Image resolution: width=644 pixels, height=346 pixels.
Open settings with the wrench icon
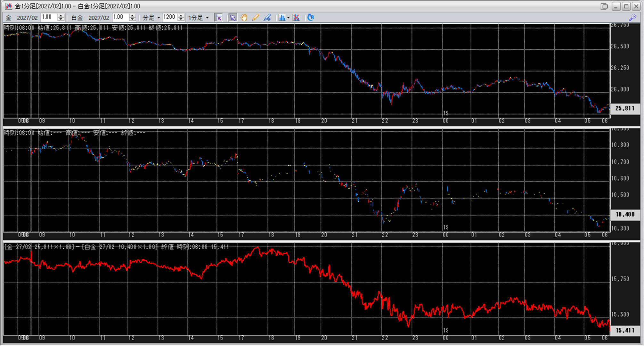coord(632,18)
